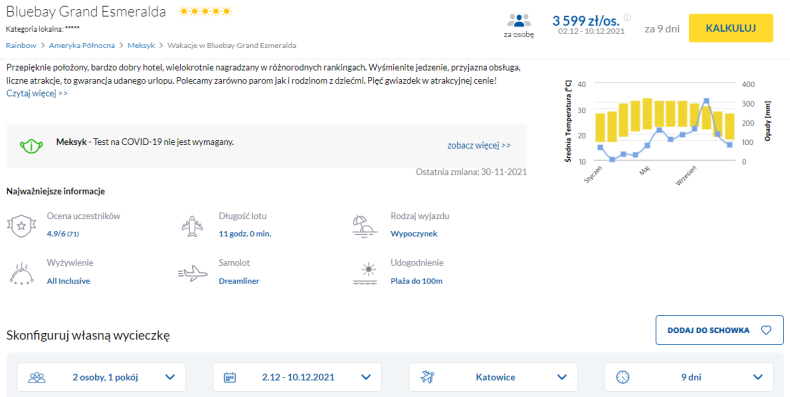
Task: Click the '02.12 - 10.12.2021' date under price
Action: pyautogui.click(x=591, y=31)
